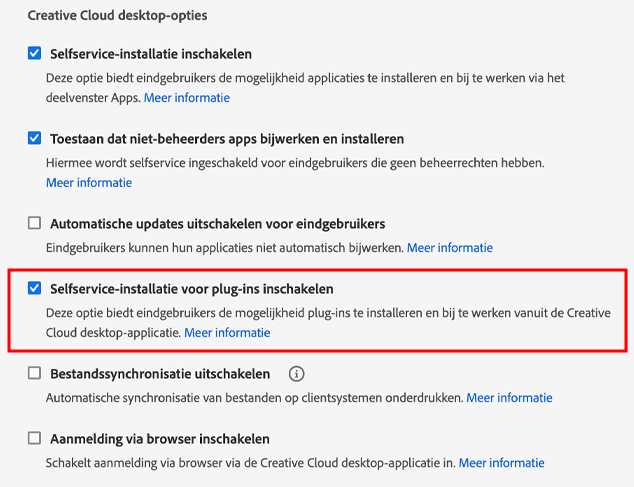Check the Bestandssynchronisatie uitschakelen checkbox
Screen dimensions: 634x487
coord(35,374)
